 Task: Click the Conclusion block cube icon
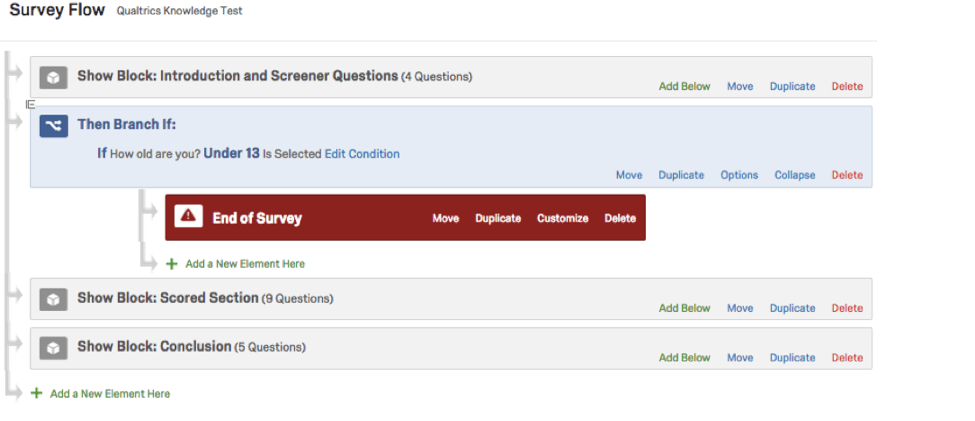[x=54, y=347]
